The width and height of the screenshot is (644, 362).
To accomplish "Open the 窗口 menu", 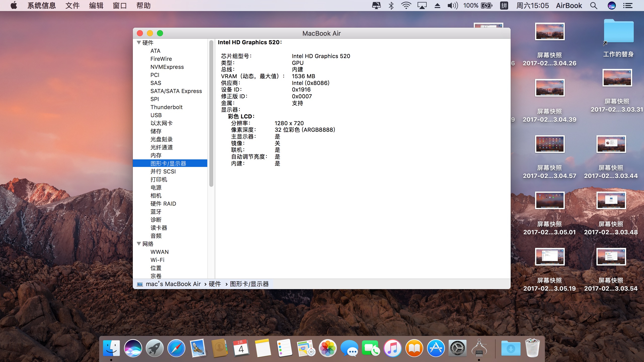I will tap(119, 6).
